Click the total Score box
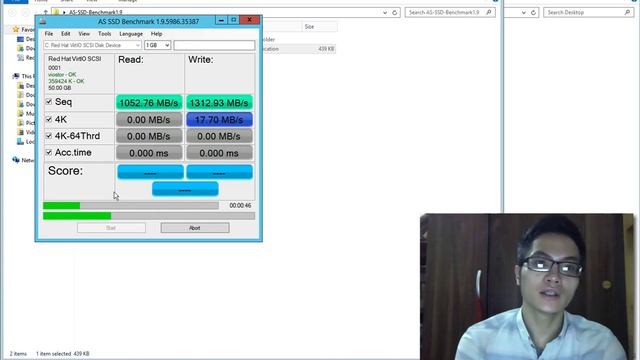 tap(185, 189)
